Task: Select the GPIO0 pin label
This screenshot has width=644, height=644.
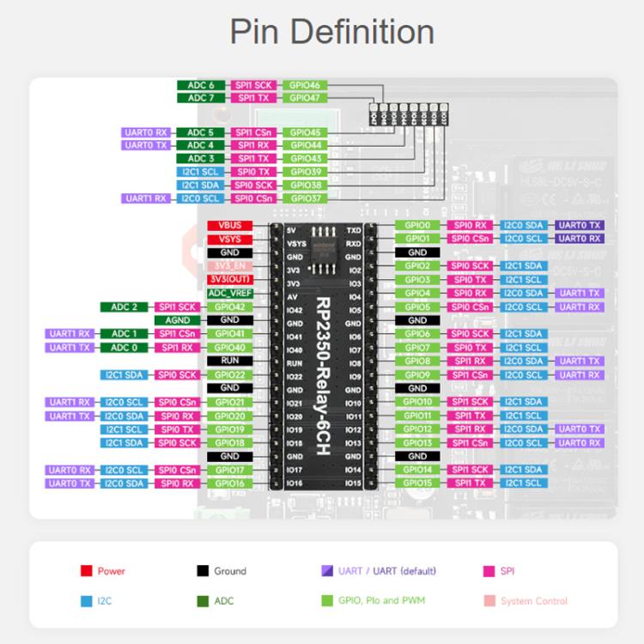Action: pos(417,225)
